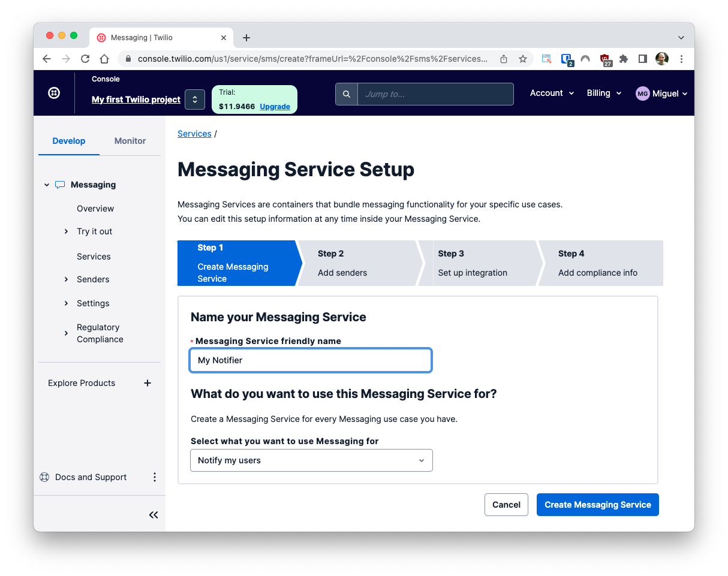
Task: Expand Regulatory Compliance item
Action: pos(66,333)
